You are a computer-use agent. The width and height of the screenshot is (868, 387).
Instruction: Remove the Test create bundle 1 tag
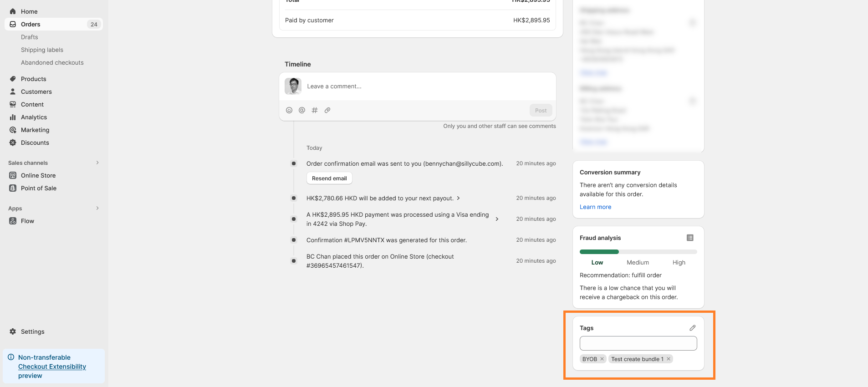pyautogui.click(x=669, y=359)
